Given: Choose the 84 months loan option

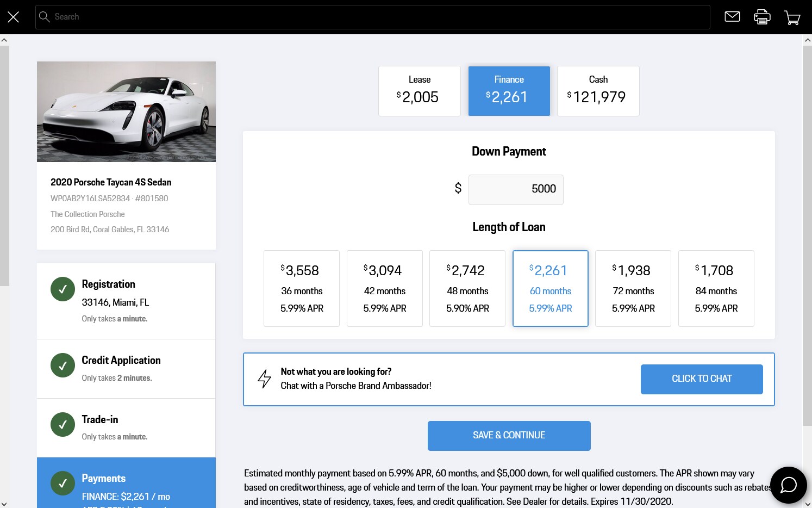Looking at the screenshot, I should click(716, 288).
